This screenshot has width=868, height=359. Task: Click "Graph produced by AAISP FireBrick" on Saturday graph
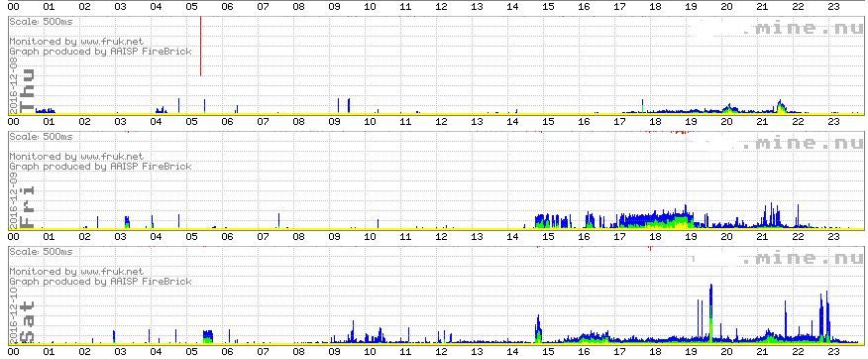(x=100, y=282)
